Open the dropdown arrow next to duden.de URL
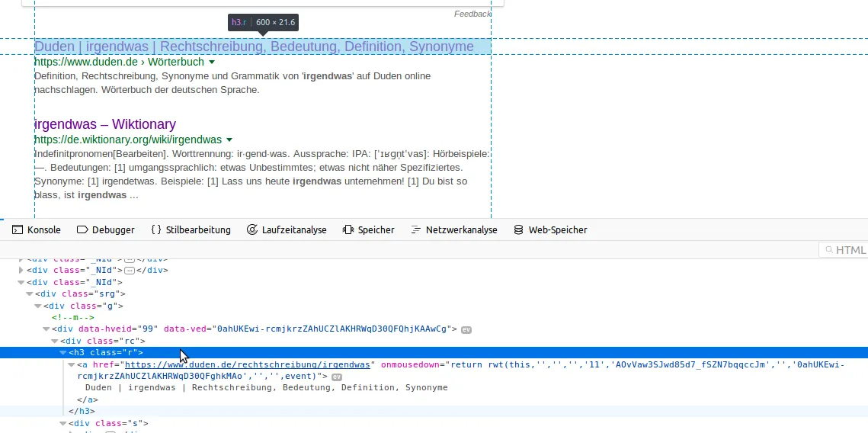868x433 pixels. [212, 63]
